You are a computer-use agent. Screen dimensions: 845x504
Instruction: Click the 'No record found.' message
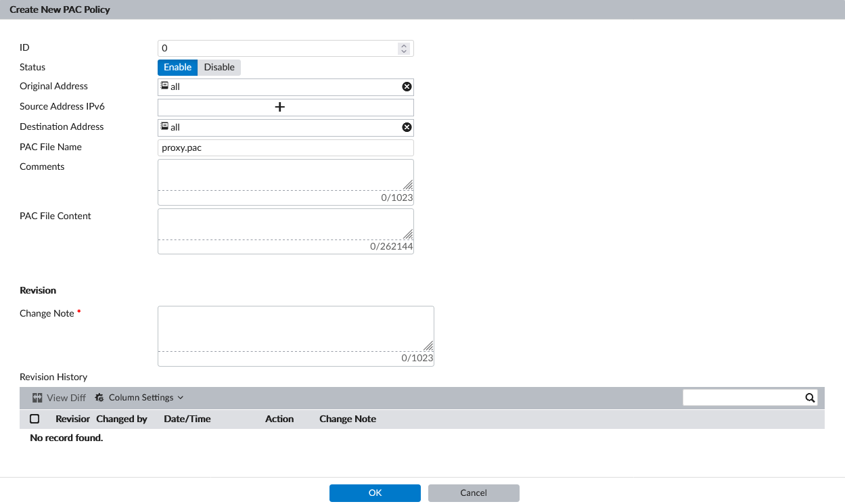66,438
